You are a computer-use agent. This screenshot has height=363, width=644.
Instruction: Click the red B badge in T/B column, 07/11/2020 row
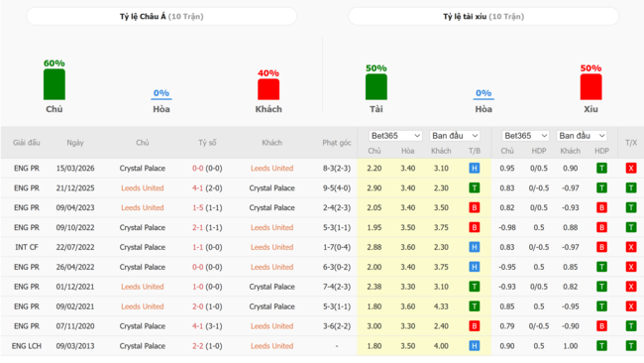(474, 326)
